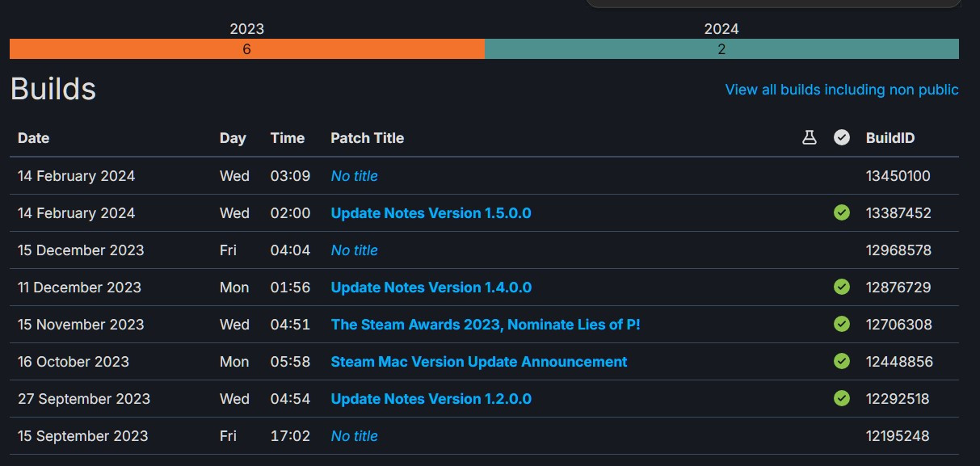This screenshot has width=980, height=466.
Task: Select the orange 2023 builds bar segment
Action: click(x=246, y=49)
